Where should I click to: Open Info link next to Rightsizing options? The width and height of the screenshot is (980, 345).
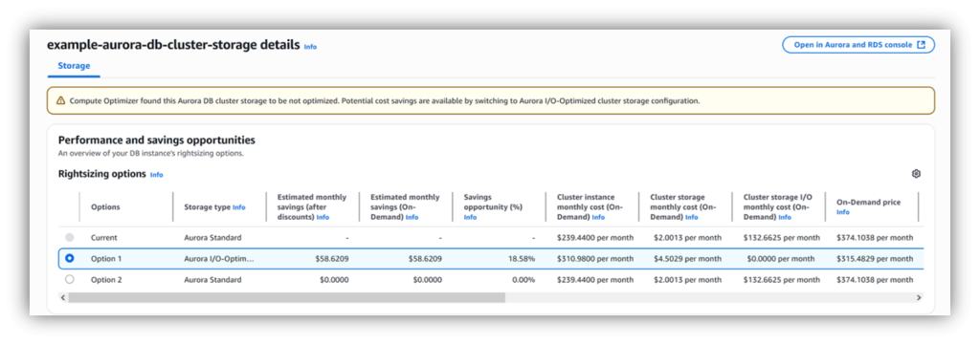click(156, 175)
